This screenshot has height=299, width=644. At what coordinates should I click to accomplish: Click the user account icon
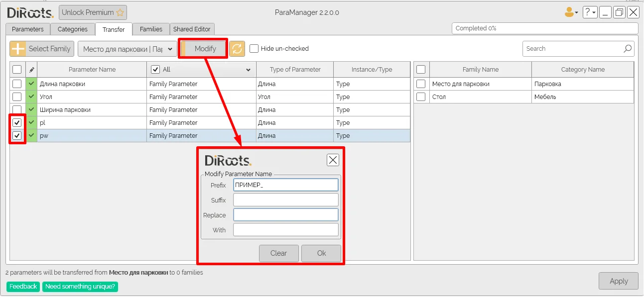(569, 12)
